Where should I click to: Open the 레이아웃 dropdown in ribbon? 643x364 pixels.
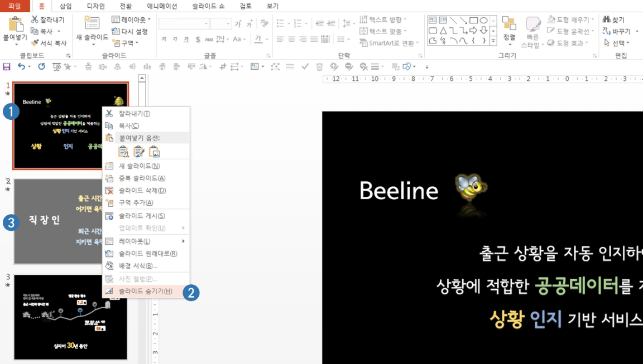(x=131, y=20)
